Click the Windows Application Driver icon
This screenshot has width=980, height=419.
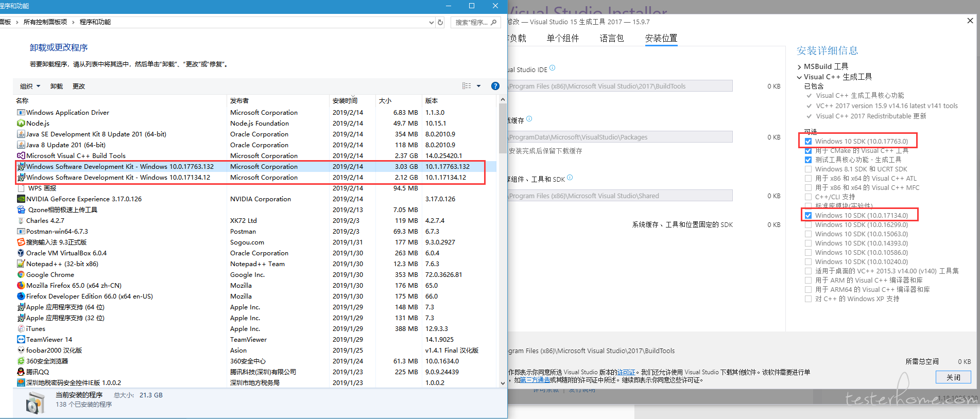(21, 112)
